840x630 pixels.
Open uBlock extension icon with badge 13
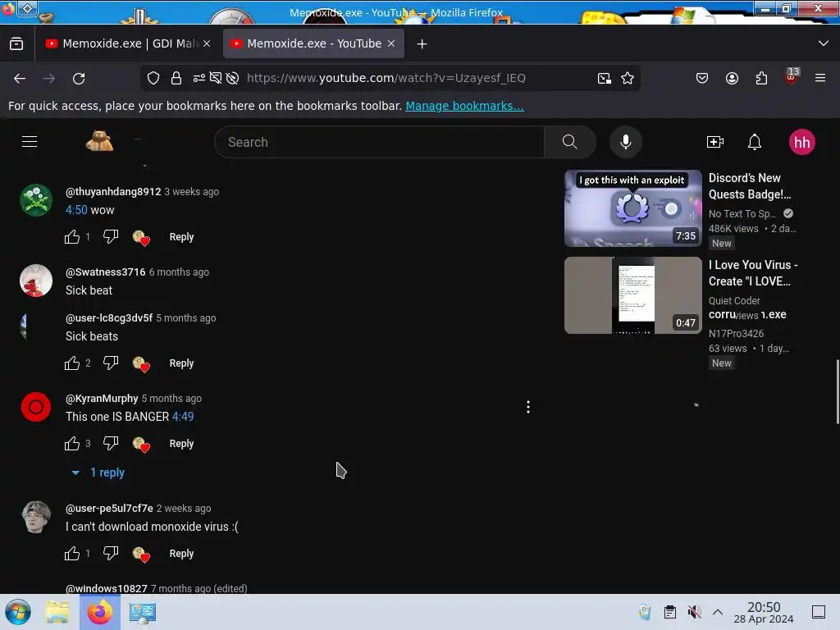(x=792, y=76)
